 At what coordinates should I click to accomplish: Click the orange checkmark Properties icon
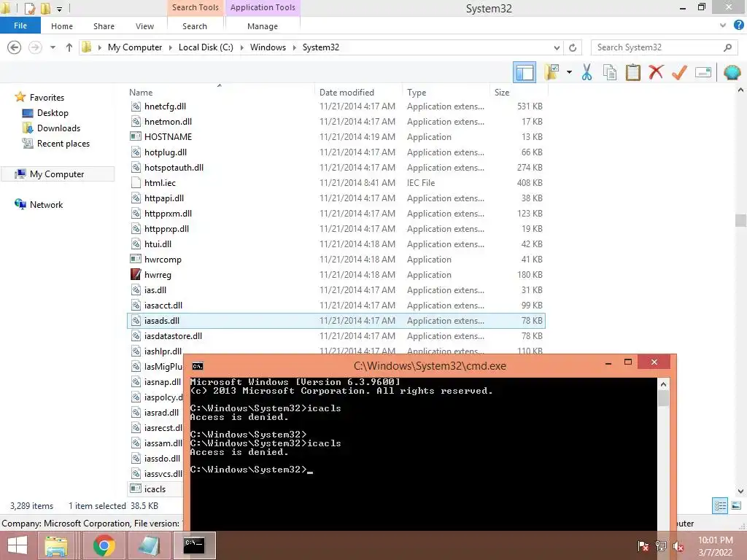click(679, 72)
